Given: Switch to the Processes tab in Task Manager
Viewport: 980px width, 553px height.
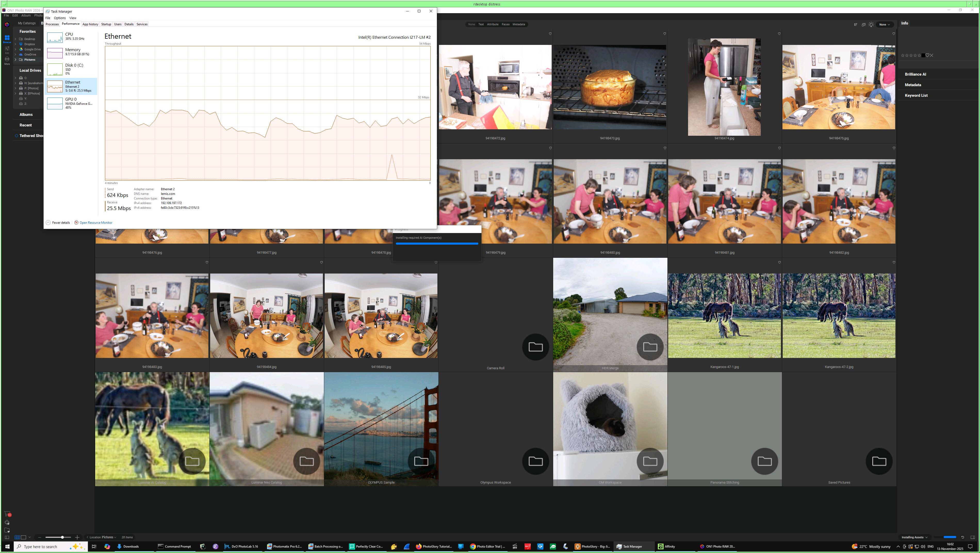Looking at the screenshot, I should click(52, 24).
